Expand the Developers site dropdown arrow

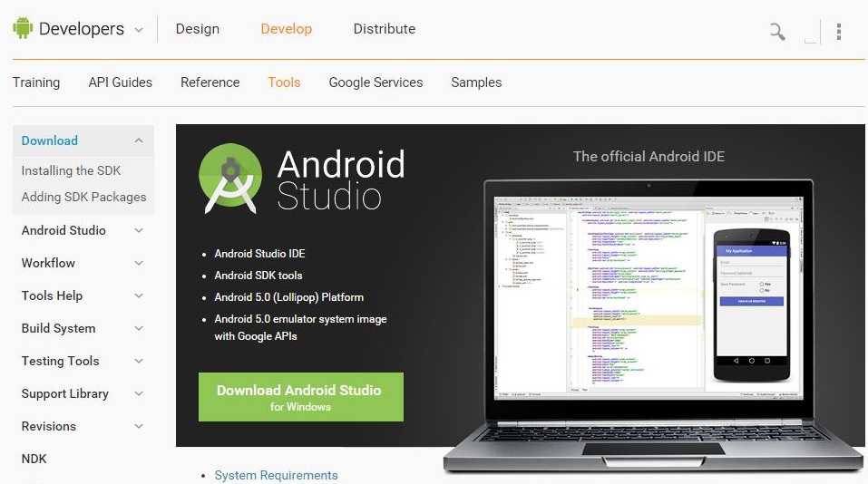point(139,30)
